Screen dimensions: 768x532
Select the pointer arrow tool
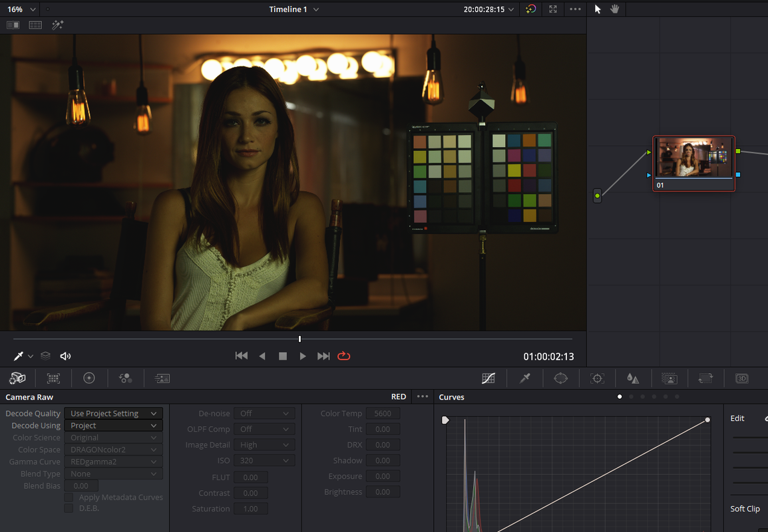[598, 9]
